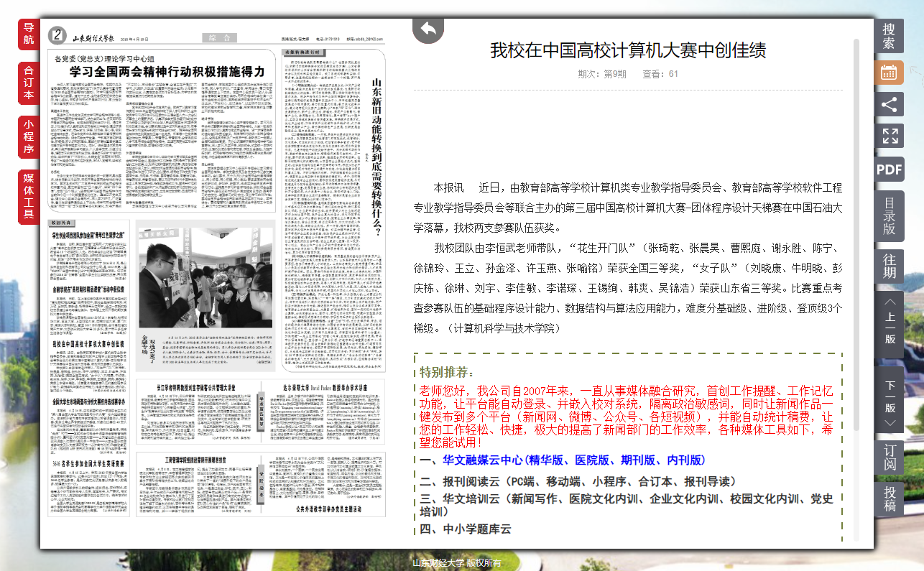Click the 综合 section label

tap(218, 37)
